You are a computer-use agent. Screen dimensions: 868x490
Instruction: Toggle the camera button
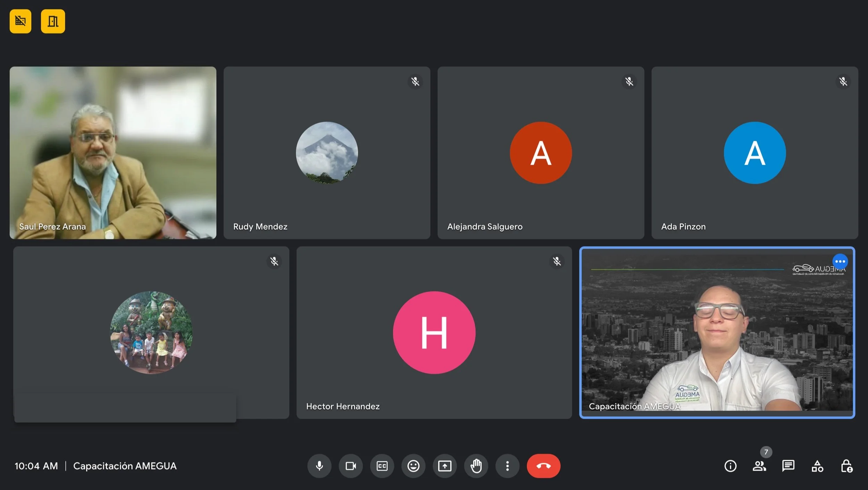[x=351, y=466]
